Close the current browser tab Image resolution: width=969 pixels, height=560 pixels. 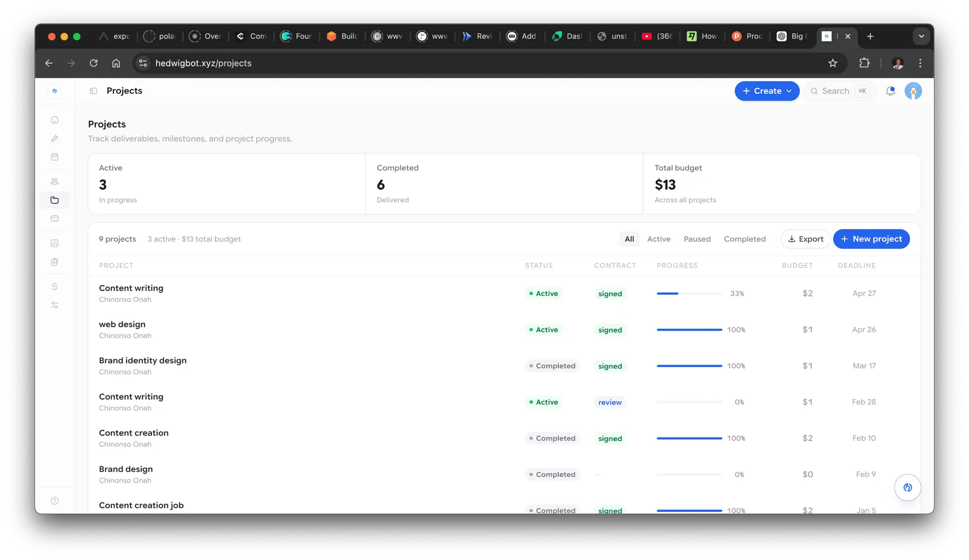tap(848, 36)
